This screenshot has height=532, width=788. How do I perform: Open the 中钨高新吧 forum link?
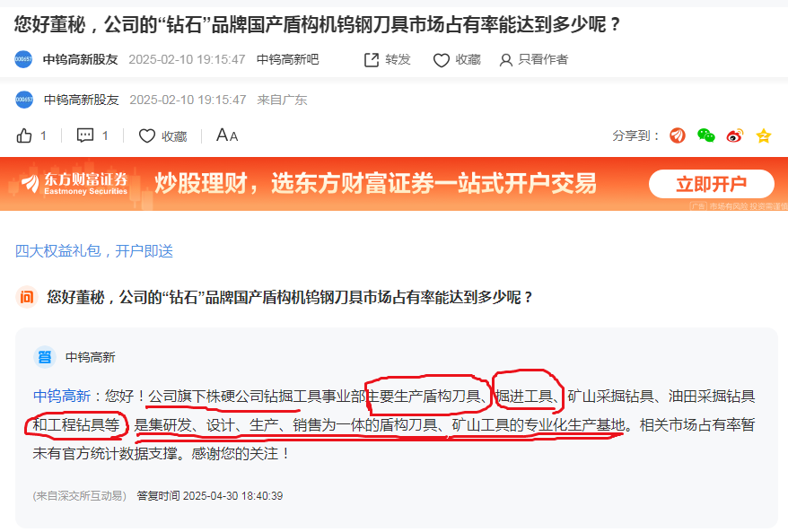[287, 60]
